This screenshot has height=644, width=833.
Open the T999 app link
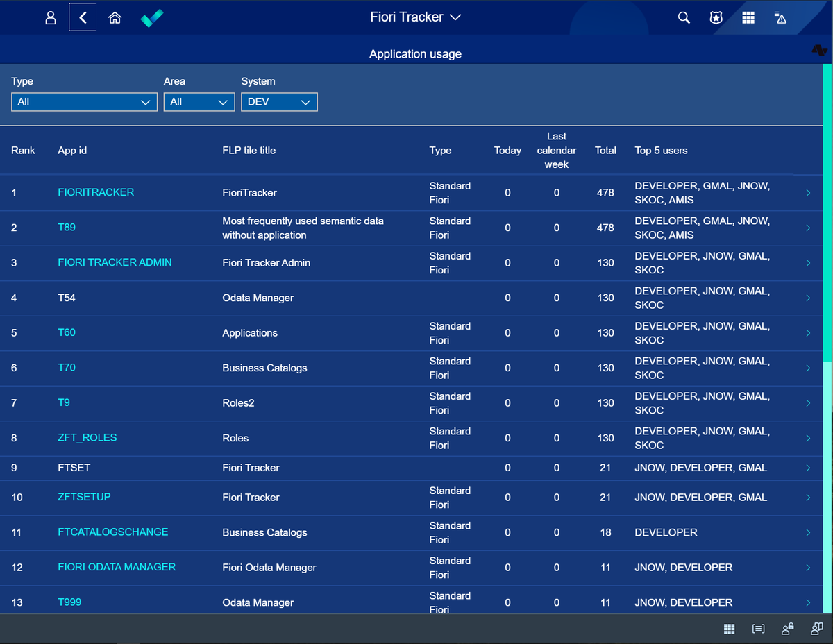point(69,602)
